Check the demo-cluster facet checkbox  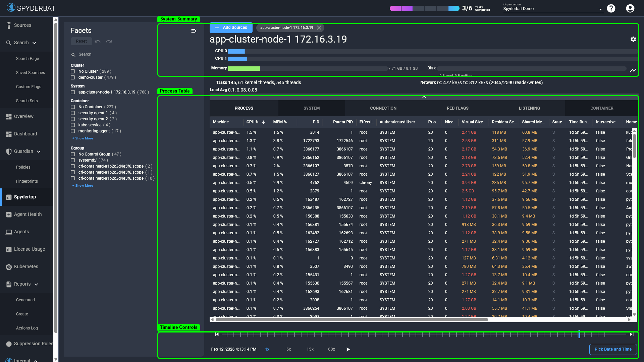(73, 77)
